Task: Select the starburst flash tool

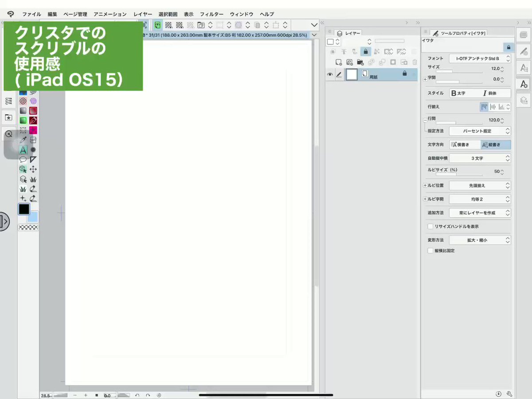Action: pos(33,150)
